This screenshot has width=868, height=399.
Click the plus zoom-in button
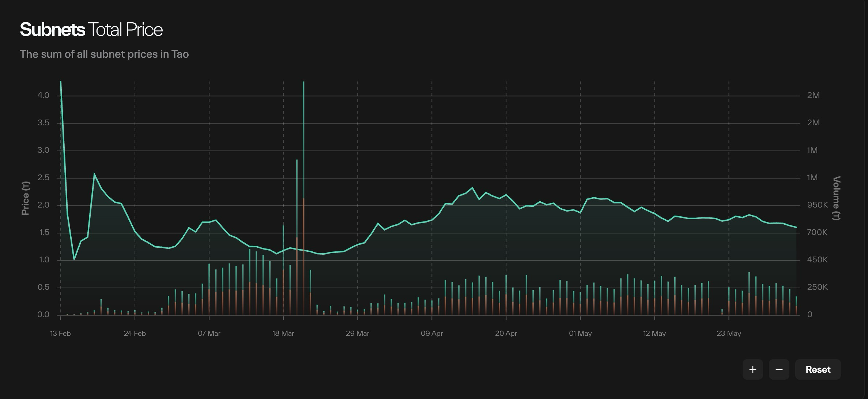click(x=752, y=369)
